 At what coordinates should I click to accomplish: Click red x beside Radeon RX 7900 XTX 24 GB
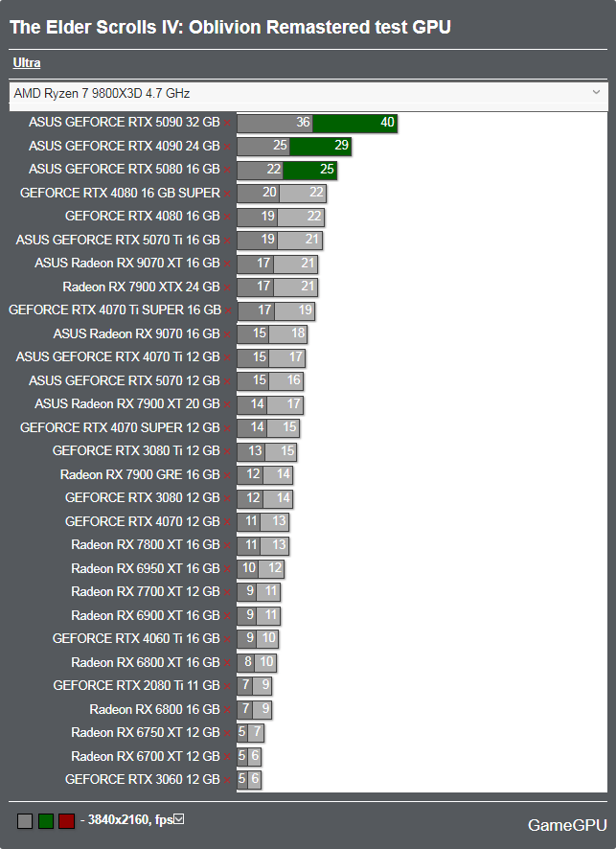[x=227, y=287]
